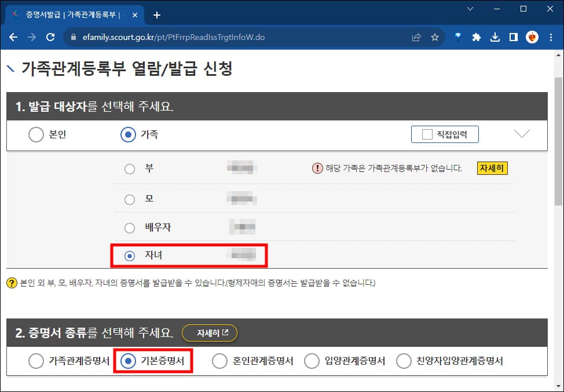Click the address bar URL field

coord(174,35)
